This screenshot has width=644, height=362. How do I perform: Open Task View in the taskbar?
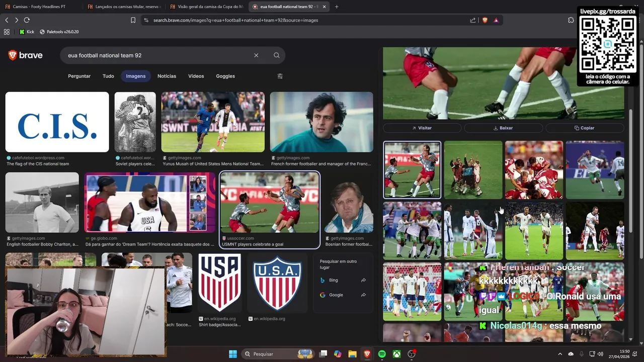tap(324, 354)
